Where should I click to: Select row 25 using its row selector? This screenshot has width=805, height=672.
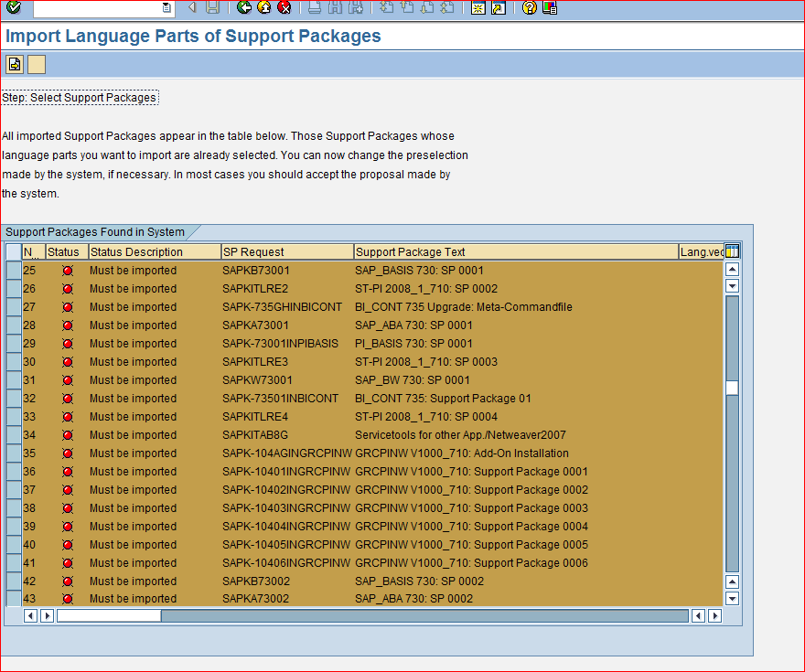click(14, 271)
